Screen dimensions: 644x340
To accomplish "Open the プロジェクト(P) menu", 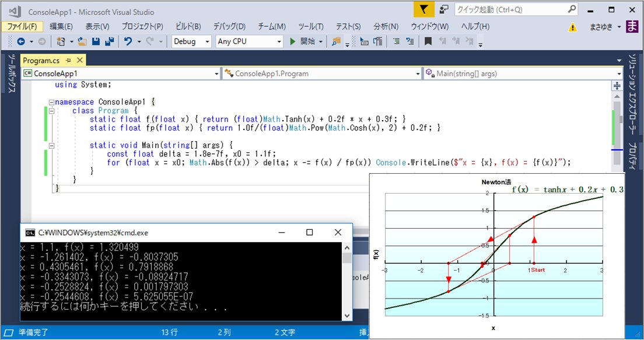I will click(x=142, y=27).
